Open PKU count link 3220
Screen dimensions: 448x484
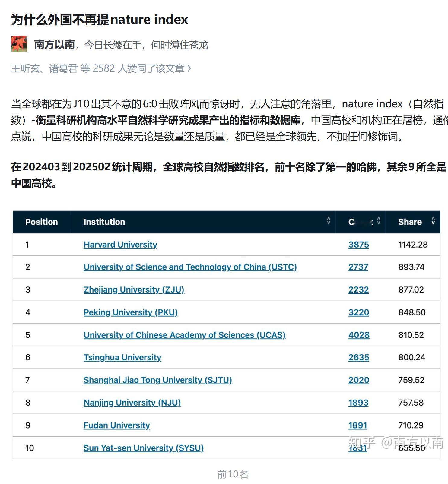click(359, 312)
